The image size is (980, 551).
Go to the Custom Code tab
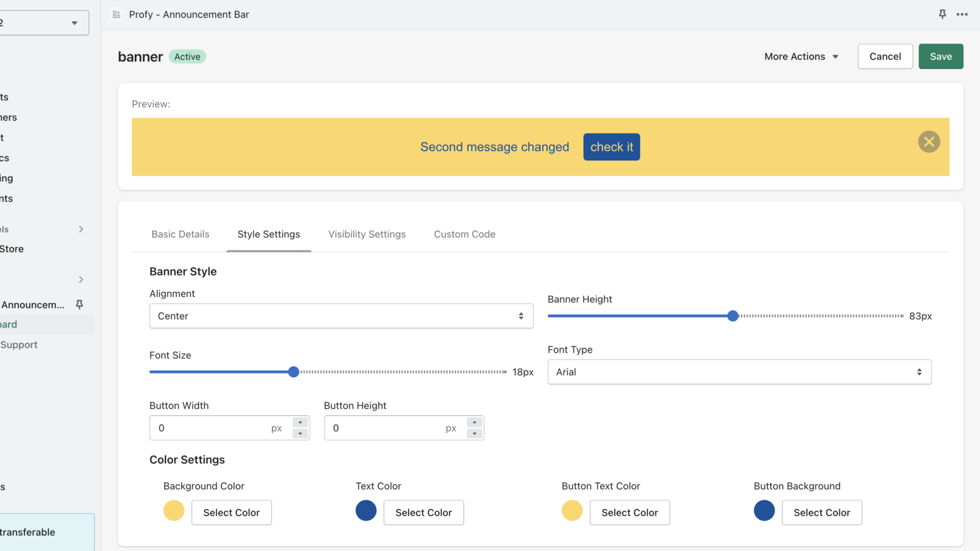pos(464,234)
